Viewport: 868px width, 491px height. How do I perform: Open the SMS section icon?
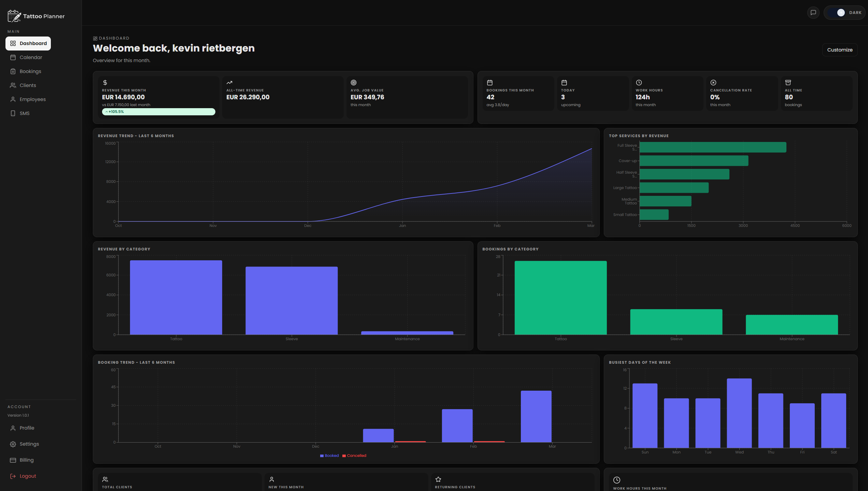coord(13,113)
